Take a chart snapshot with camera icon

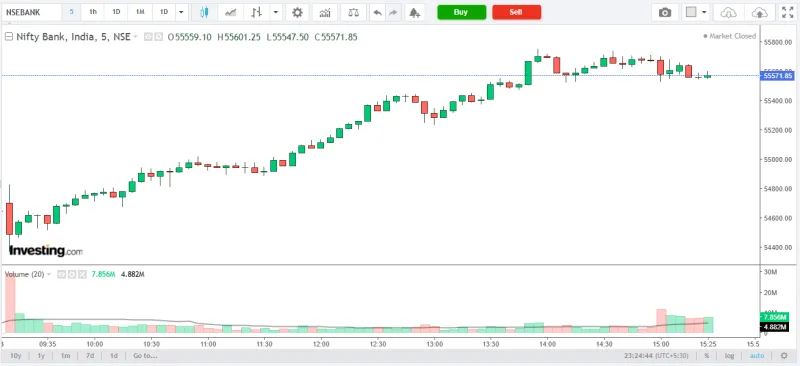(x=665, y=12)
